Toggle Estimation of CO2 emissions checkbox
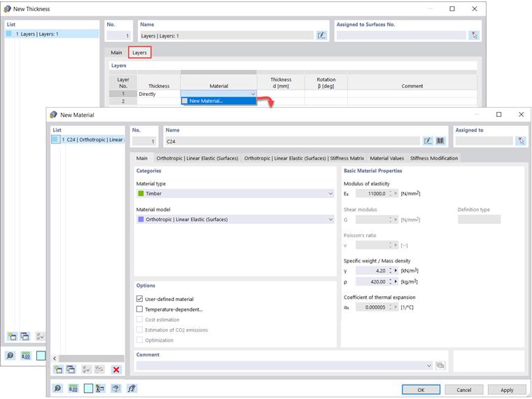Screen dimensions: 532x399 pos(139,330)
